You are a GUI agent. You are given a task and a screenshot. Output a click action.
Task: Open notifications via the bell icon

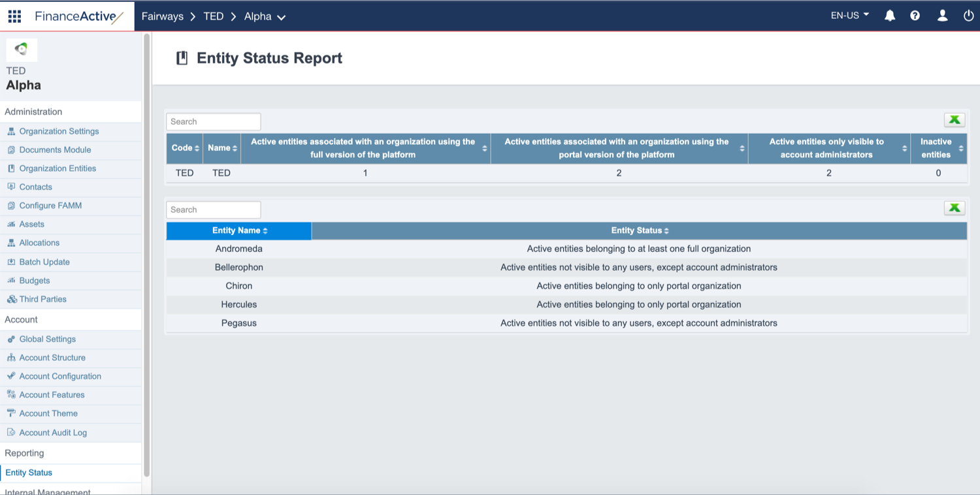[890, 15]
